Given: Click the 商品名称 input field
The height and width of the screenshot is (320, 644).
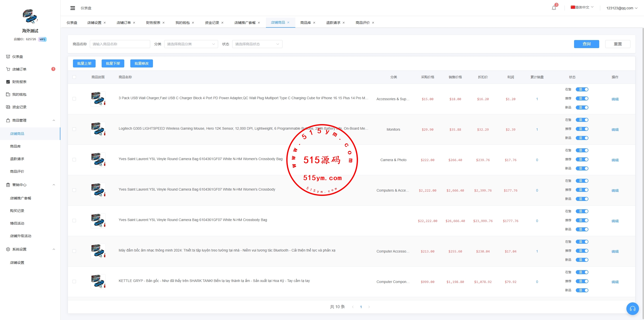Looking at the screenshot, I should (x=120, y=44).
